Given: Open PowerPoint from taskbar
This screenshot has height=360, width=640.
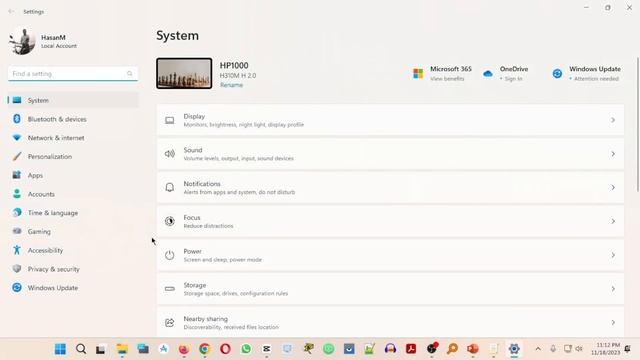Looking at the screenshot, I should [x=473, y=349].
